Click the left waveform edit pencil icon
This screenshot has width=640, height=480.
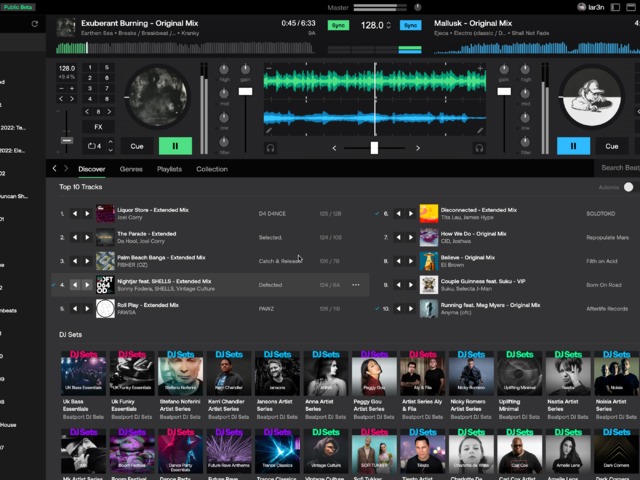click(269, 131)
